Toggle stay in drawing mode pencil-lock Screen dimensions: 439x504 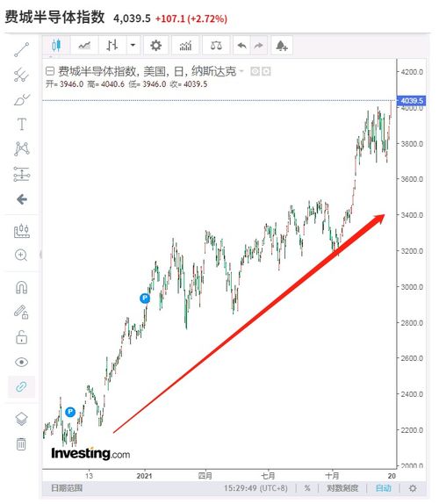coord(21,312)
